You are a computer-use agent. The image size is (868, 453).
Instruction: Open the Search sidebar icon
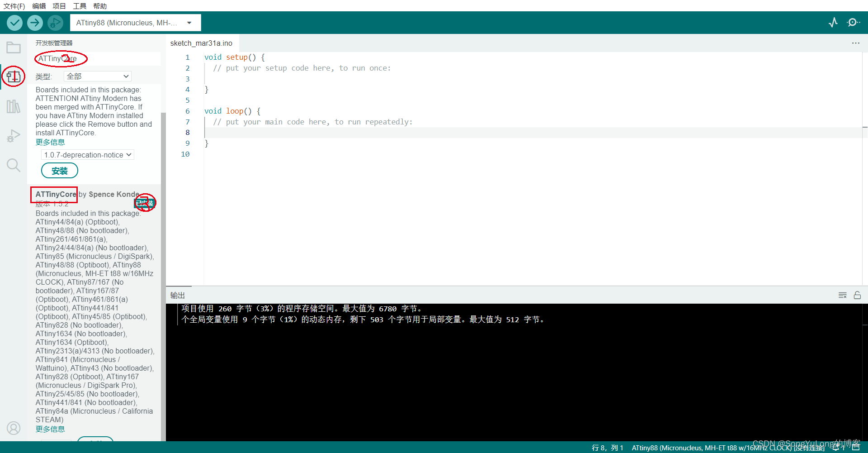click(x=13, y=165)
